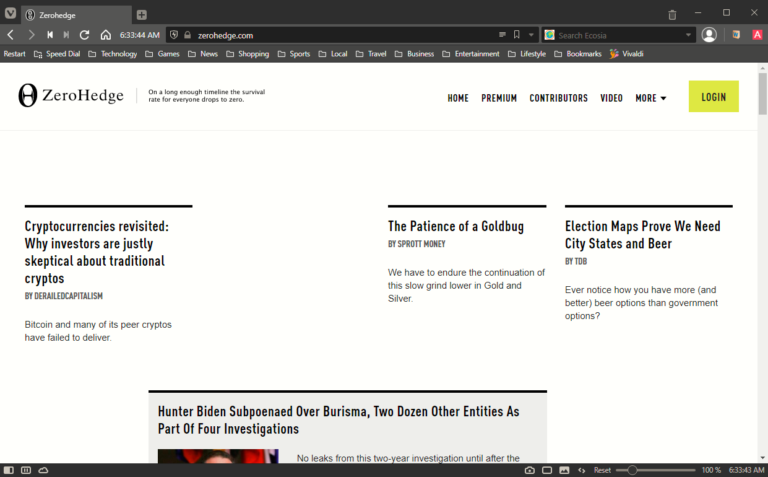This screenshot has width=768, height=477.
Task: Go to the home page via house icon
Action: click(x=105, y=35)
